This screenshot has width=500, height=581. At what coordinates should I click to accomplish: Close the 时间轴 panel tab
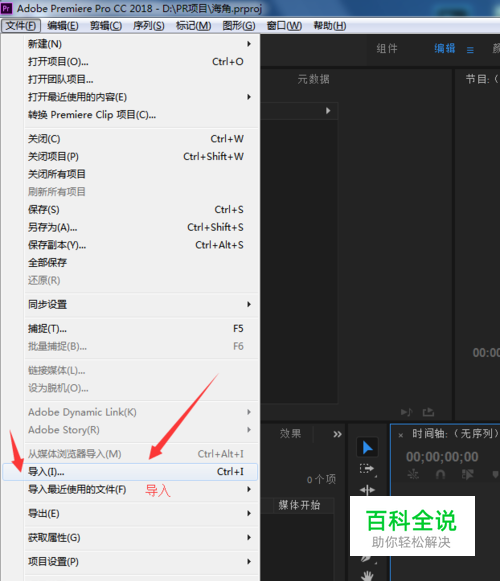401,435
